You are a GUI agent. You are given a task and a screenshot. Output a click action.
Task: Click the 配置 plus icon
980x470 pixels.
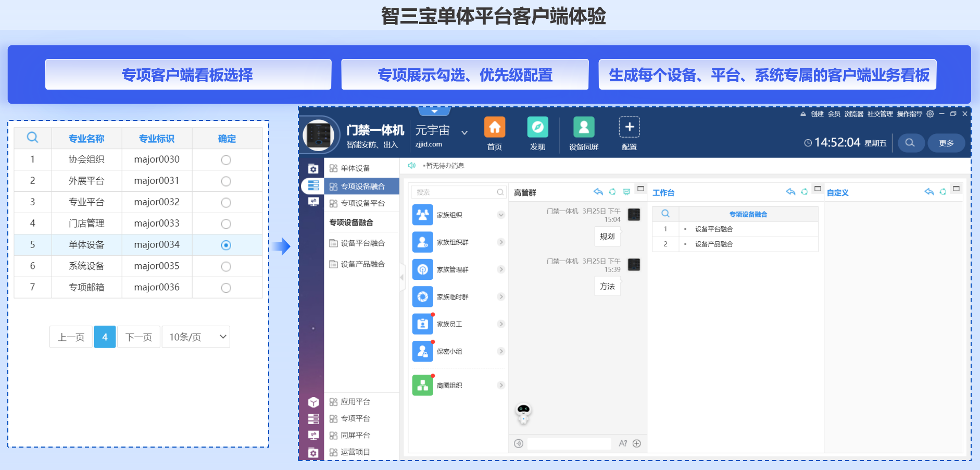pos(629,128)
